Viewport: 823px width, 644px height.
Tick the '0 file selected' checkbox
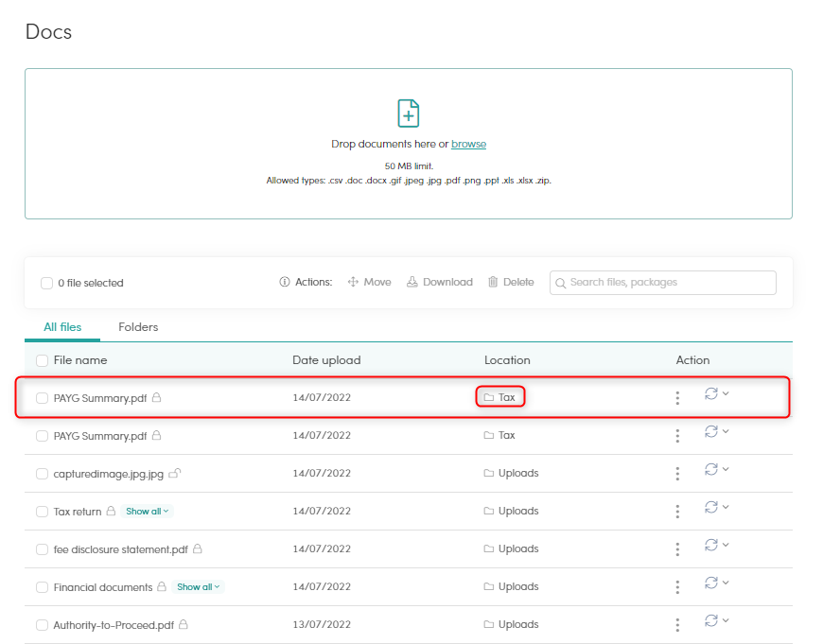point(46,283)
